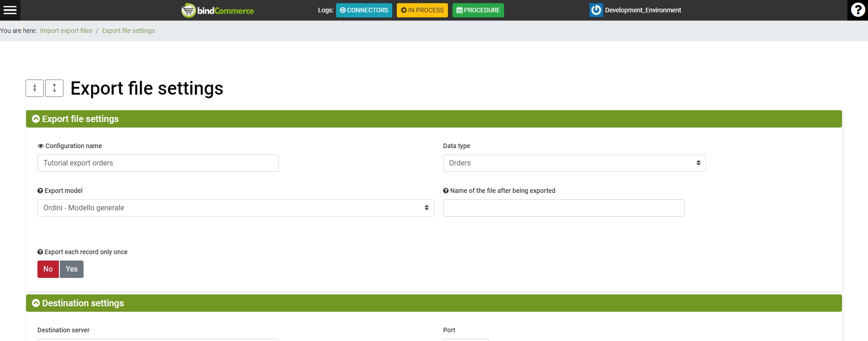The width and height of the screenshot is (868, 341).
Task: Collapse the Export file settings section
Action: tap(36, 119)
